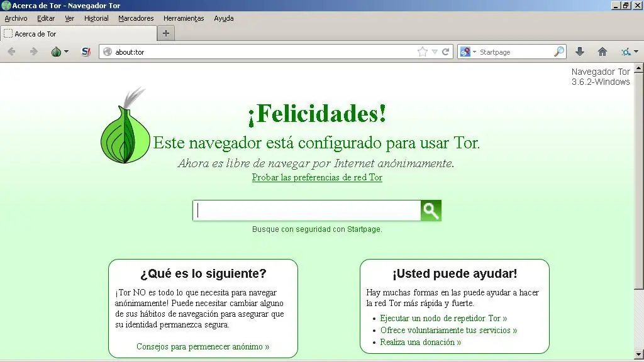
Task: Click the ¿Qué es lo siguiente? heading
Action: (203, 273)
